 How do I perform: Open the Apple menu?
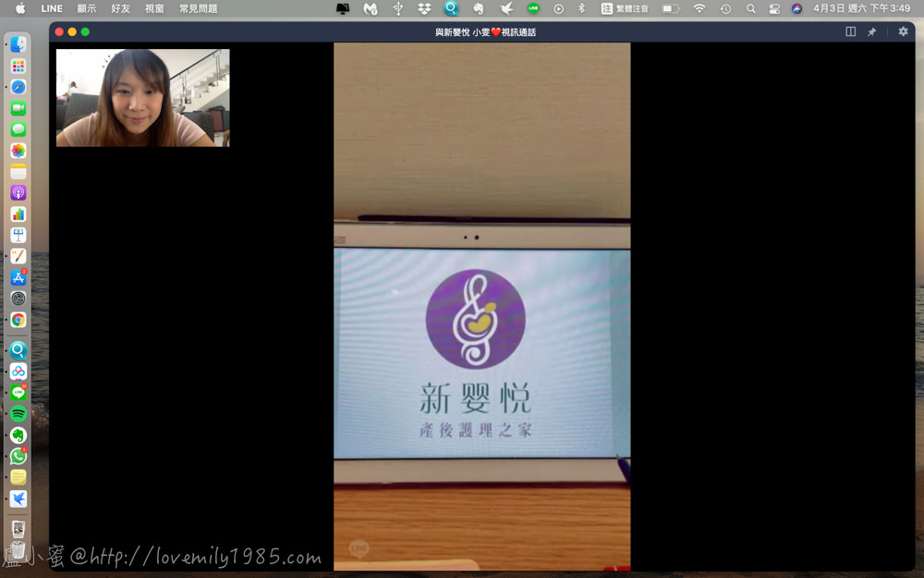20,8
